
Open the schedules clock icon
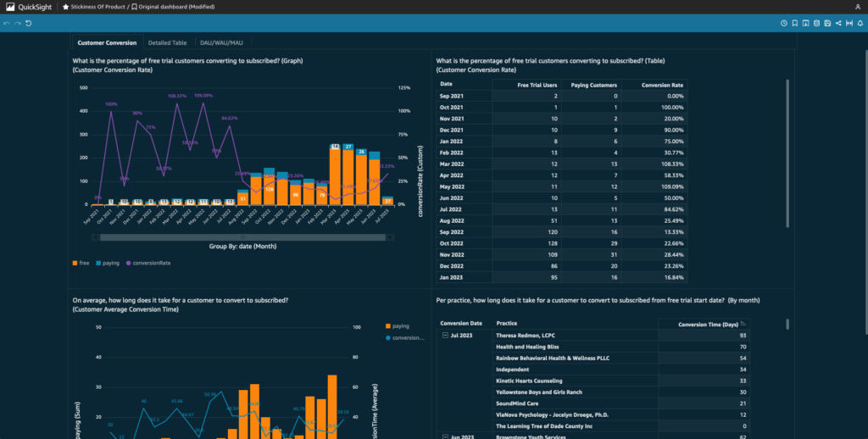(784, 23)
